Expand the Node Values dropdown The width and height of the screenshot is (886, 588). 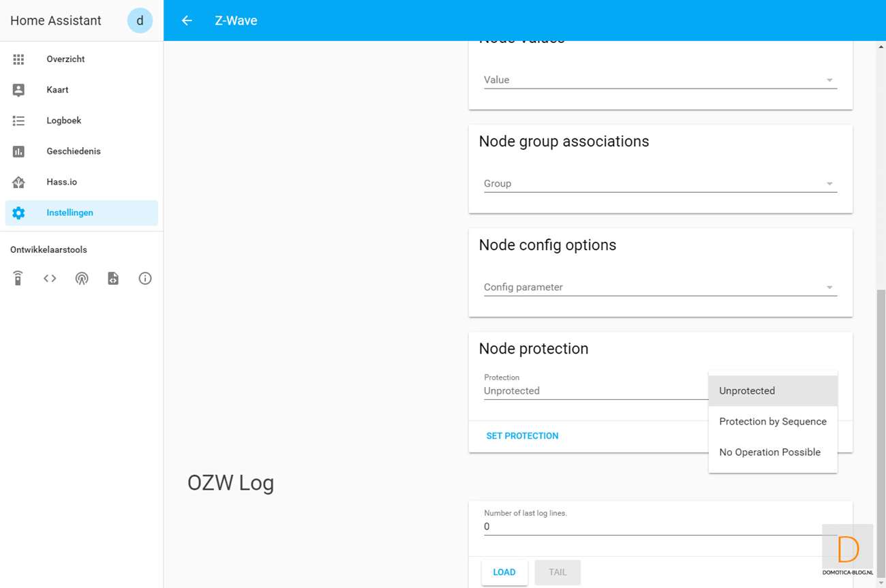(660, 80)
